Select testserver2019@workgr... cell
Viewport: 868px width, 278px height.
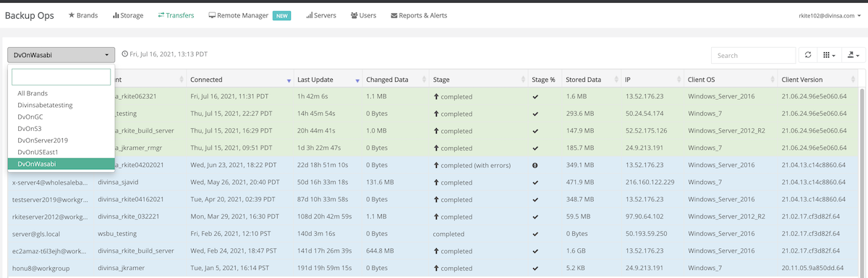pos(49,200)
